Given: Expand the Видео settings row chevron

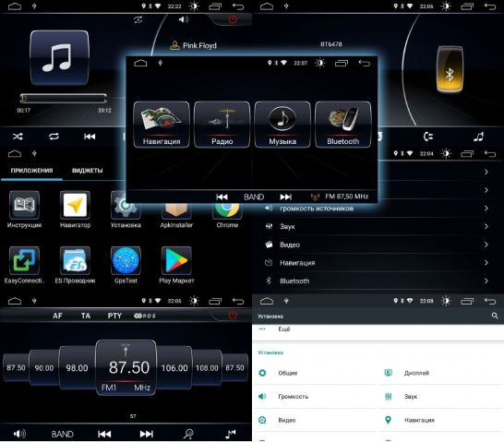Looking at the screenshot, I should pos(486,245).
